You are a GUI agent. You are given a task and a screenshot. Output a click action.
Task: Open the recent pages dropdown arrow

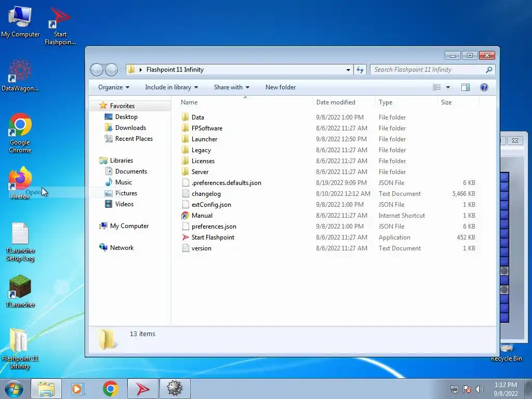tap(122, 70)
